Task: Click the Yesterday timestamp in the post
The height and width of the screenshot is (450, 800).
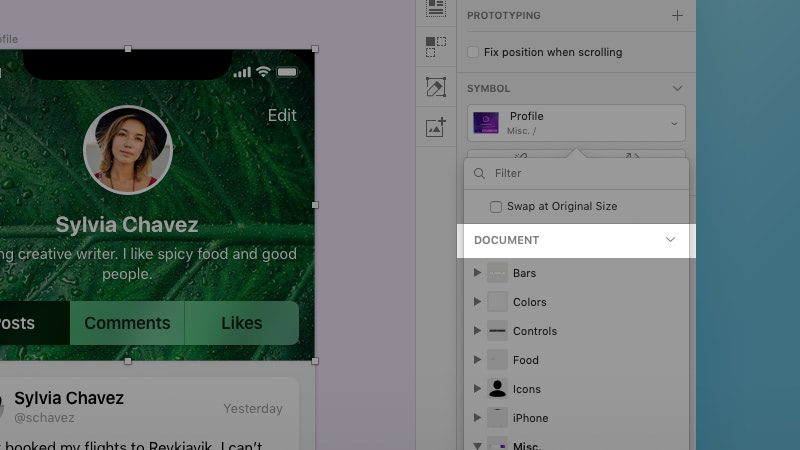Action: click(x=253, y=409)
